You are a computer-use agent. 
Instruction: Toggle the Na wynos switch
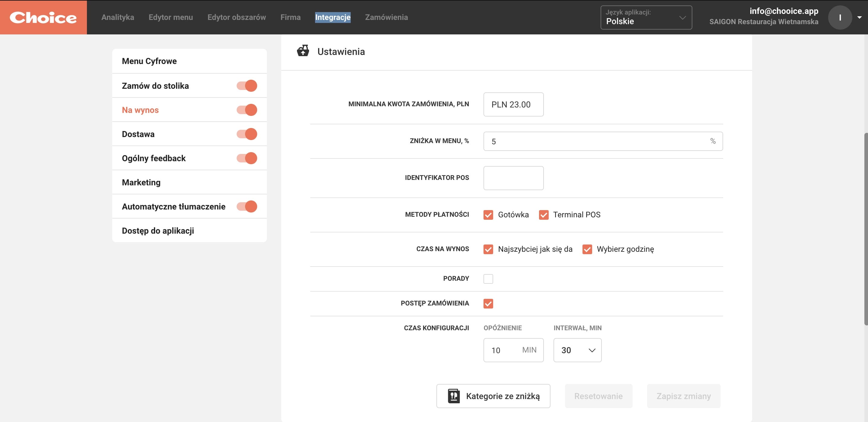click(247, 110)
